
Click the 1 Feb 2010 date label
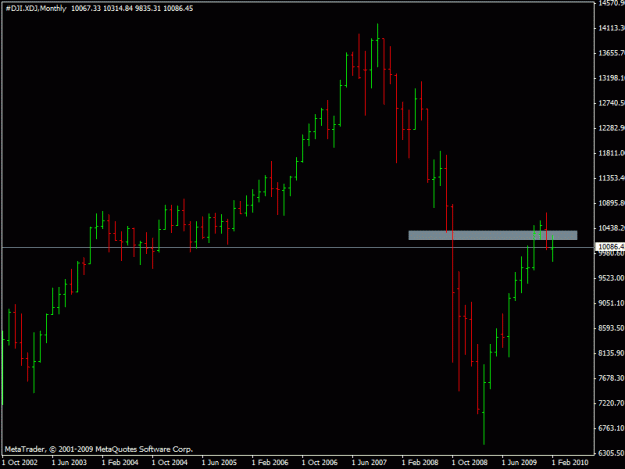coord(570,462)
